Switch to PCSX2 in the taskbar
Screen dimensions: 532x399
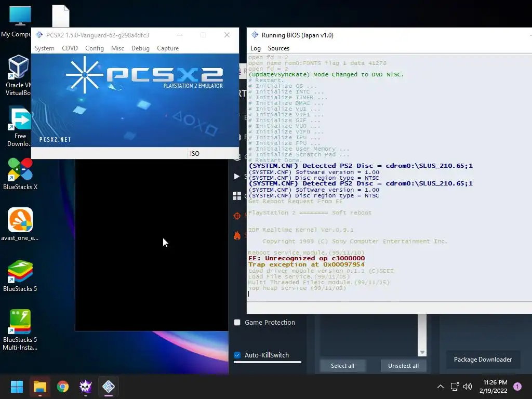pyautogui.click(x=109, y=387)
